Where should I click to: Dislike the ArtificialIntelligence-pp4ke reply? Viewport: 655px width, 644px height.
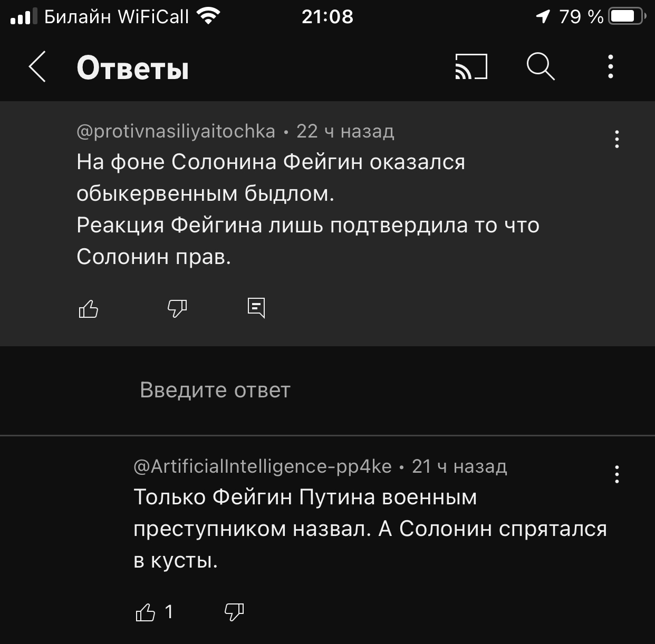pyautogui.click(x=234, y=612)
